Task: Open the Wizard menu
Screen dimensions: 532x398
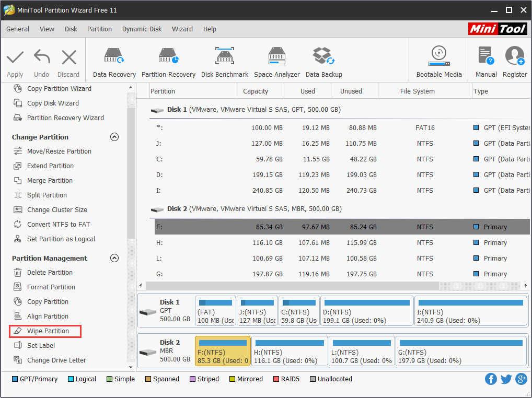Action: (x=182, y=29)
